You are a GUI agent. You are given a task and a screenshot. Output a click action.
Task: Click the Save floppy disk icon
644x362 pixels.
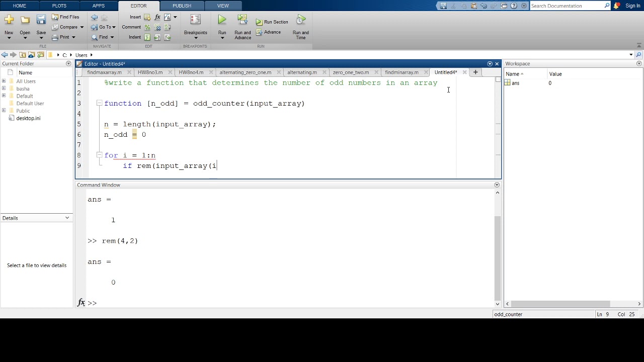(41, 20)
